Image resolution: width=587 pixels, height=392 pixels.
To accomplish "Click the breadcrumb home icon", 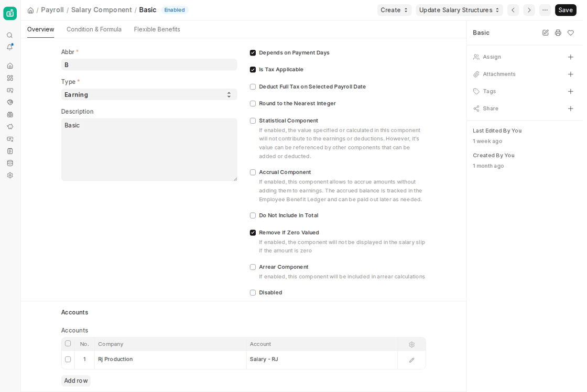I will pos(31,10).
